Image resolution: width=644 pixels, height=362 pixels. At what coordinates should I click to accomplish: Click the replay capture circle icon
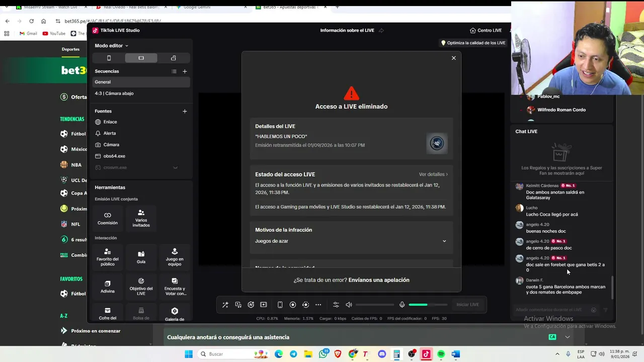click(x=305, y=305)
